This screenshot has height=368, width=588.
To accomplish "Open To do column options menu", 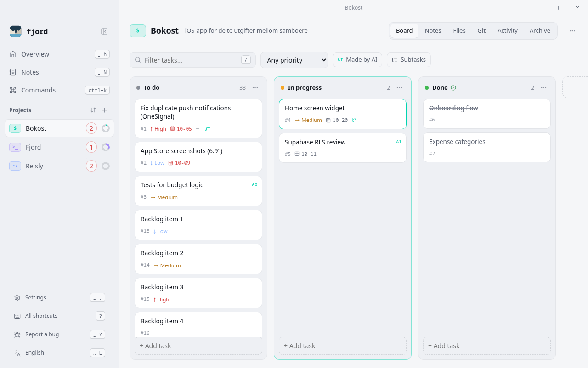I will coord(255,87).
